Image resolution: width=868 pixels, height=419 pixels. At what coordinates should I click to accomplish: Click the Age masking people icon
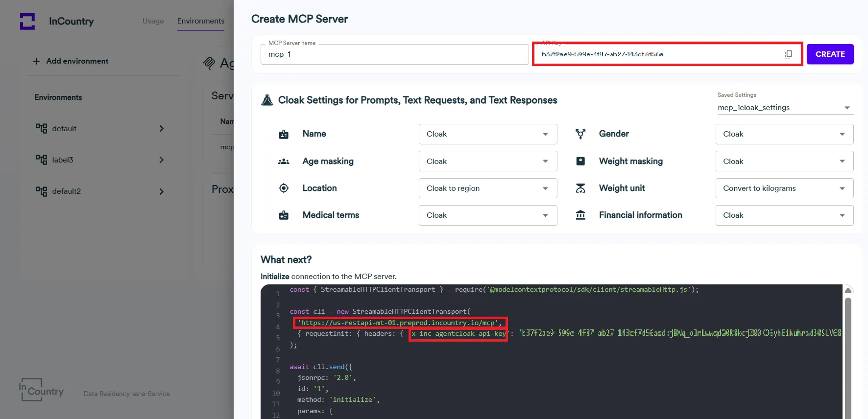tap(284, 162)
